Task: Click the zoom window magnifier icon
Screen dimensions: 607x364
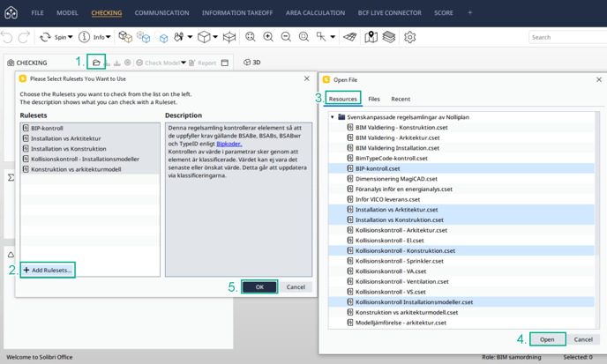Action: [303, 37]
